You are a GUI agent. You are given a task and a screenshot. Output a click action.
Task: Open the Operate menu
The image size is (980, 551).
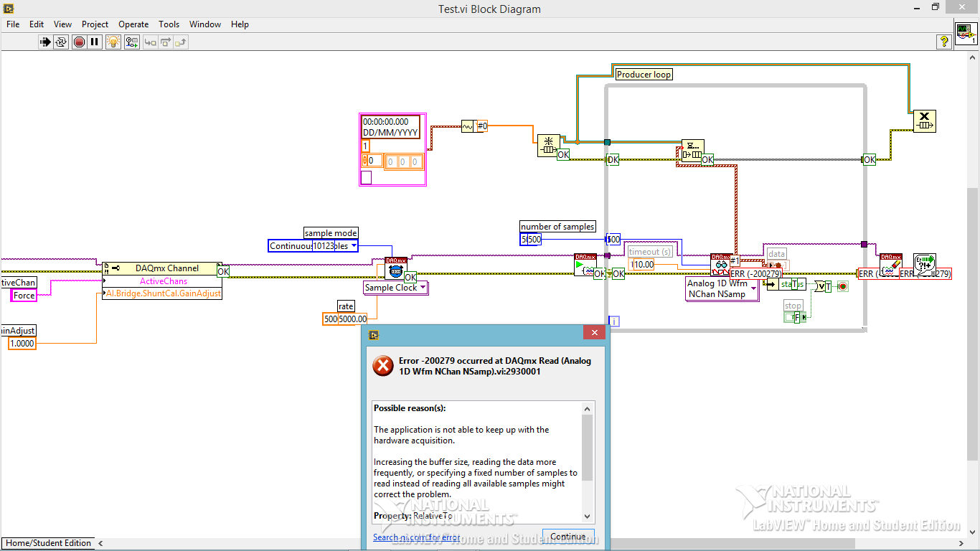(x=133, y=24)
